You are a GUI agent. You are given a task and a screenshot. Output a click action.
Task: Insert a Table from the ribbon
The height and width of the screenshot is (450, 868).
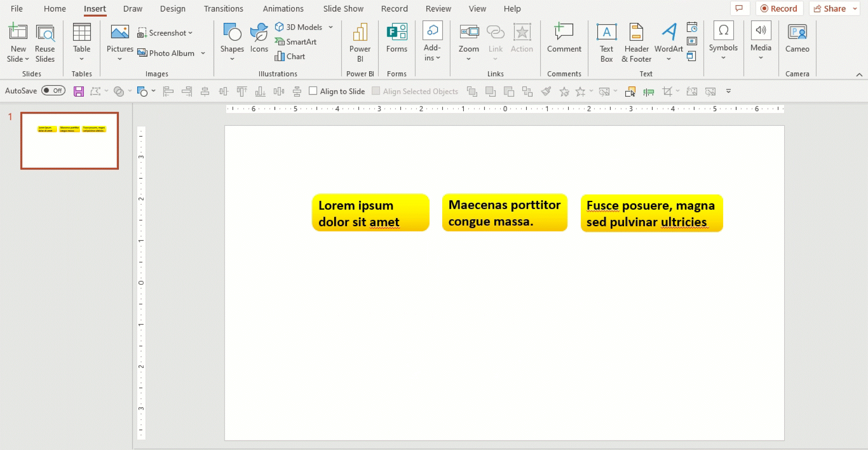pyautogui.click(x=82, y=42)
